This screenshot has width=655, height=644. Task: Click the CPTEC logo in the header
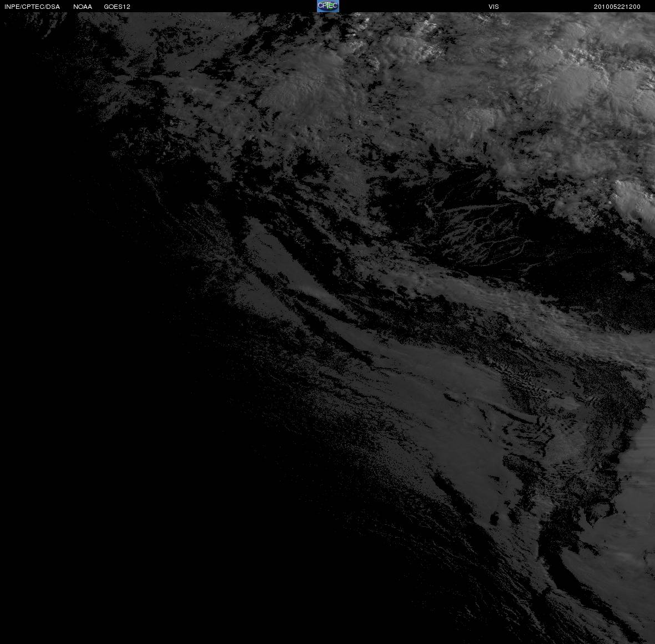click(x=328, y=6)
